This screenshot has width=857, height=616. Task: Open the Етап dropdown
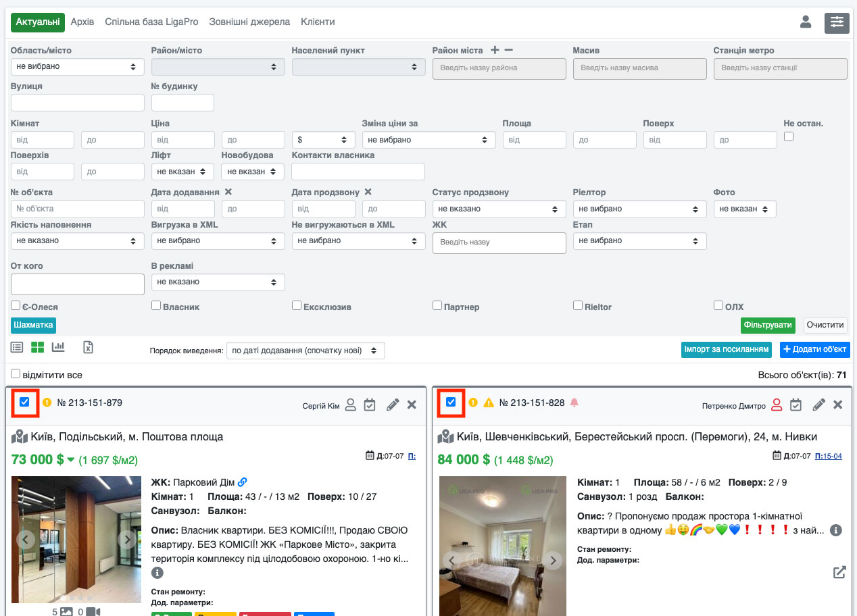click(640, 240)
